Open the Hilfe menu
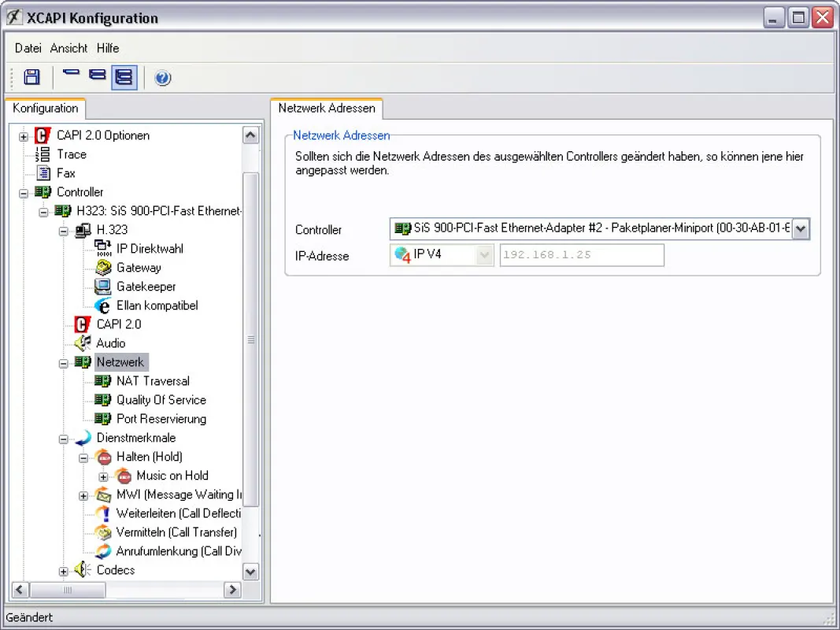This screenshot has height=630, width=840. [108, 48]
